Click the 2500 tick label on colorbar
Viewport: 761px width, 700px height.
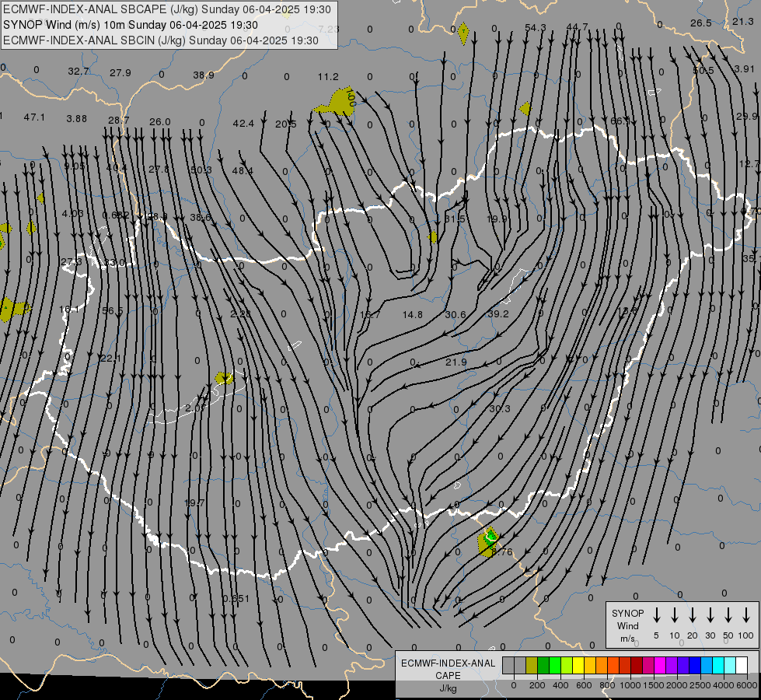tap(700, 685)
